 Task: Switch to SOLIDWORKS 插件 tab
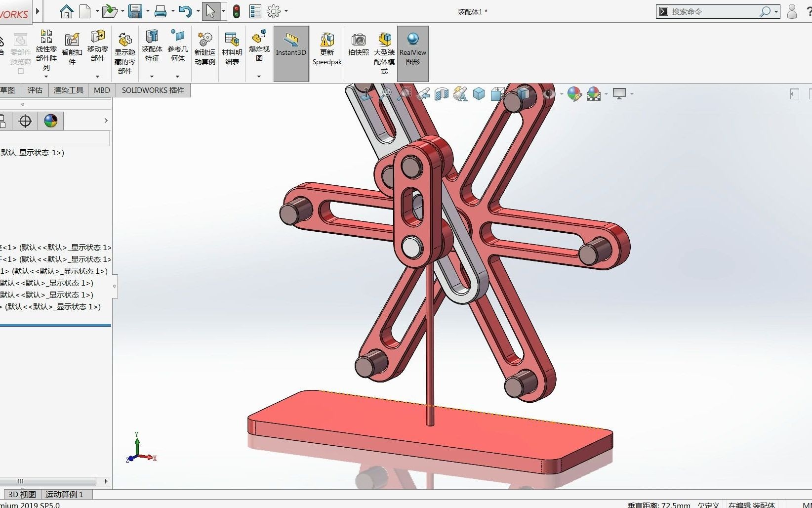click(153, 90)
